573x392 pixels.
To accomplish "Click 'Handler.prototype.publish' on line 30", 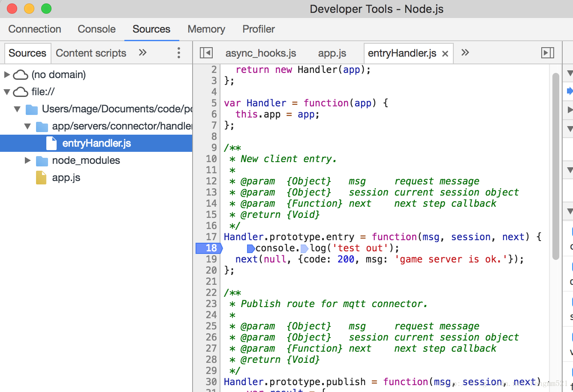I will [295, 382].
